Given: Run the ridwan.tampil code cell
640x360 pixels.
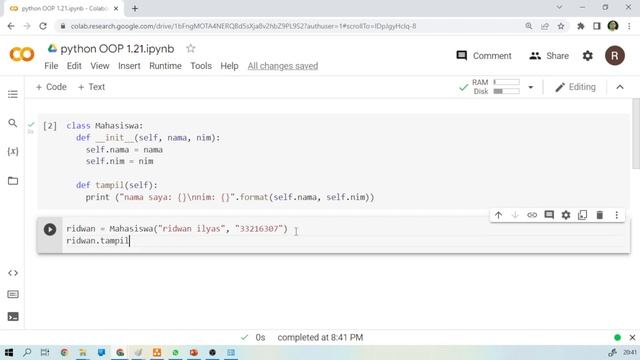Looking at the screenshot, I should coord(50,229).
